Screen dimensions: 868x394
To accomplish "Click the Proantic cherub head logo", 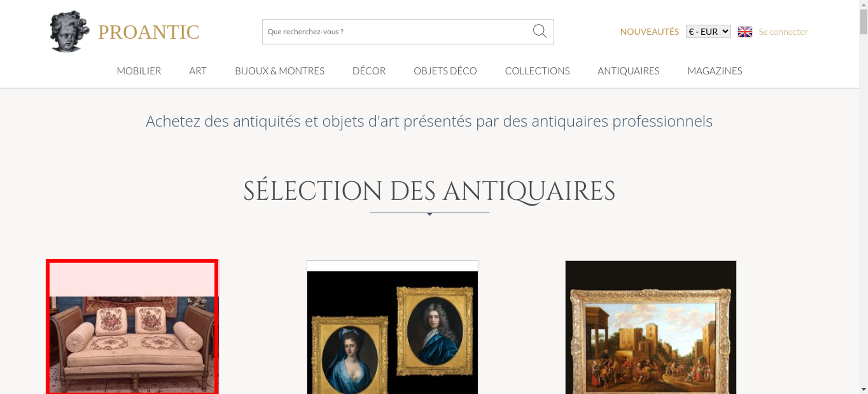I will [x=69, y=31].
